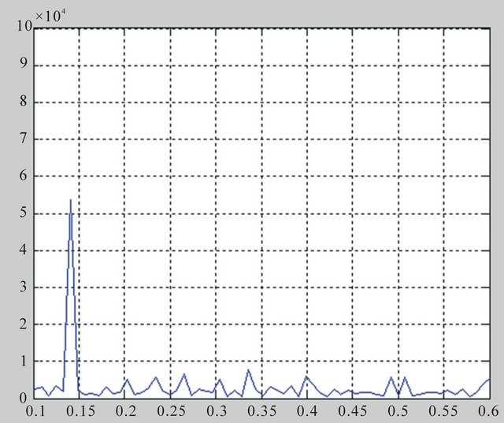This screenshot has height=423, width=504.
Task: Click the y-axis label 0
Action: (x=23, y=399)
